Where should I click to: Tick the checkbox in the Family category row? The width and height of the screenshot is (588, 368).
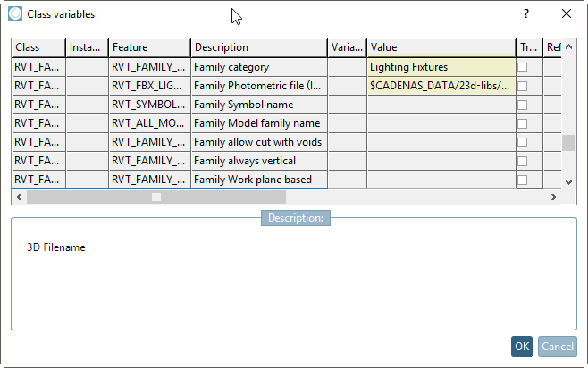(523, 67)
